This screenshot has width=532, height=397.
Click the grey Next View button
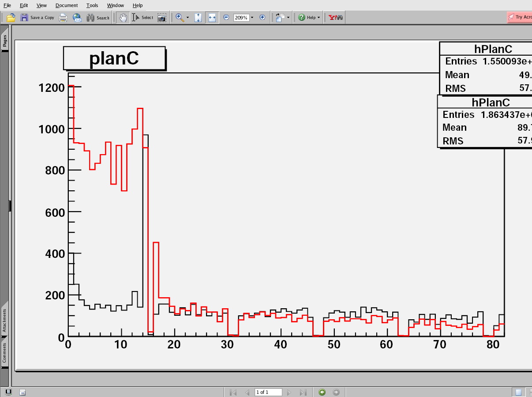click(x=336, y=392)
